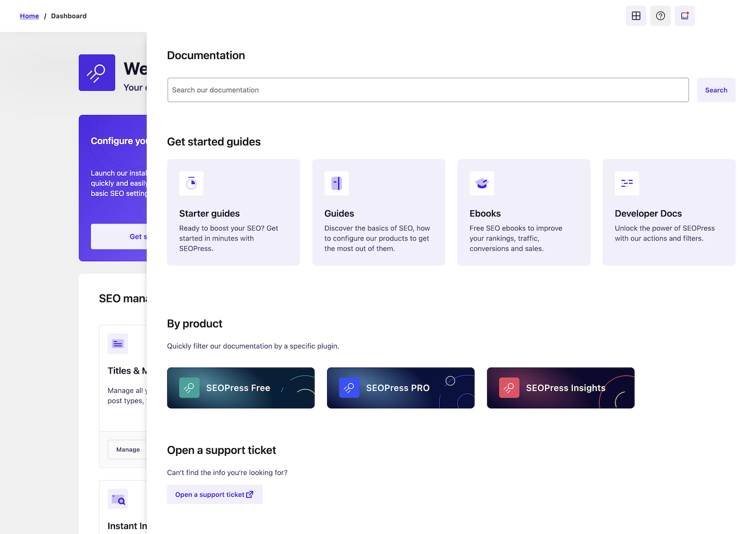The image size is (756, 534).
Task: Filter documentation by SEOPress PRO
Action: pos(401,388)
